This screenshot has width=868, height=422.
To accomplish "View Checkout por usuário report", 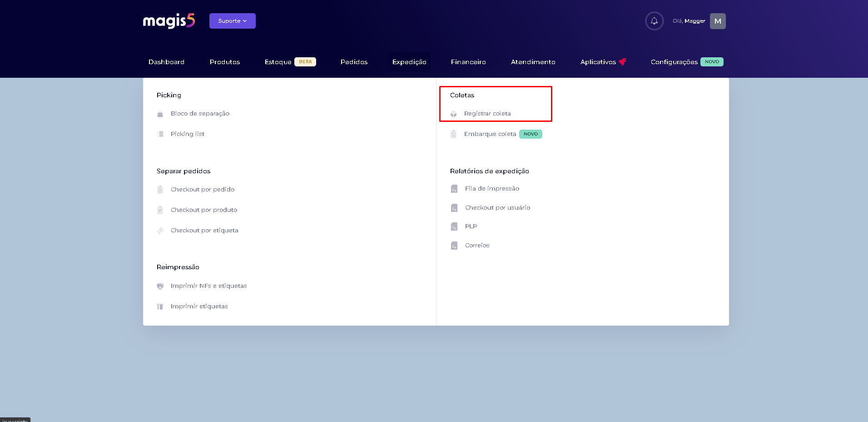I will pos(497,208).
